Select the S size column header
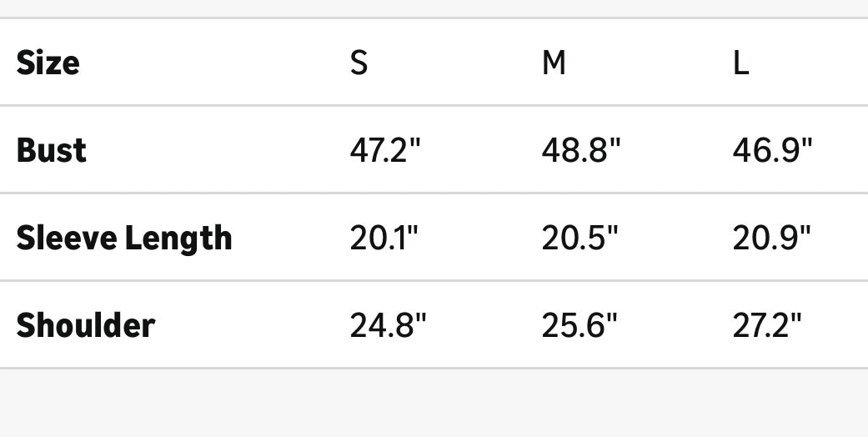868x437 pixels. click(x=359, y=63)
